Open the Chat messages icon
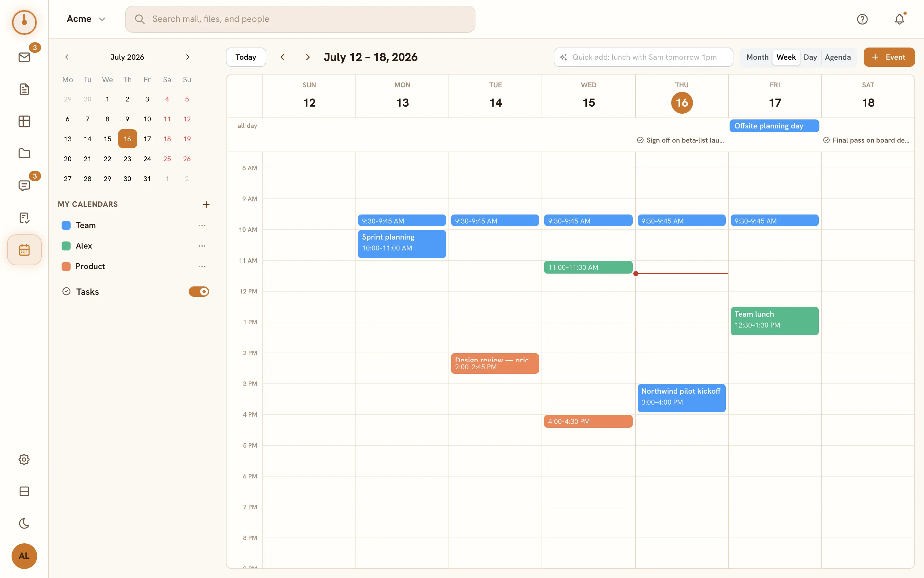 coord(24,186)
